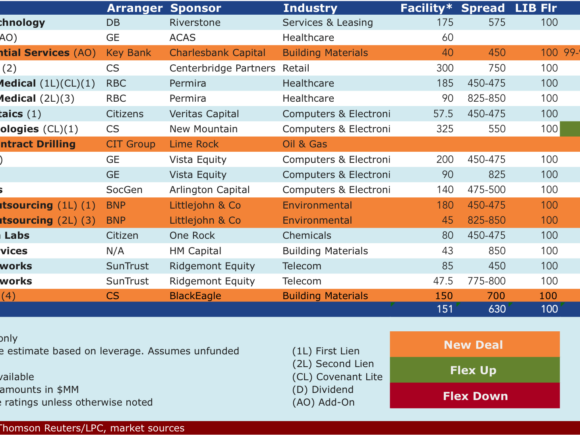Click the (CL) Covenant Lite footnote

point(337,377)
